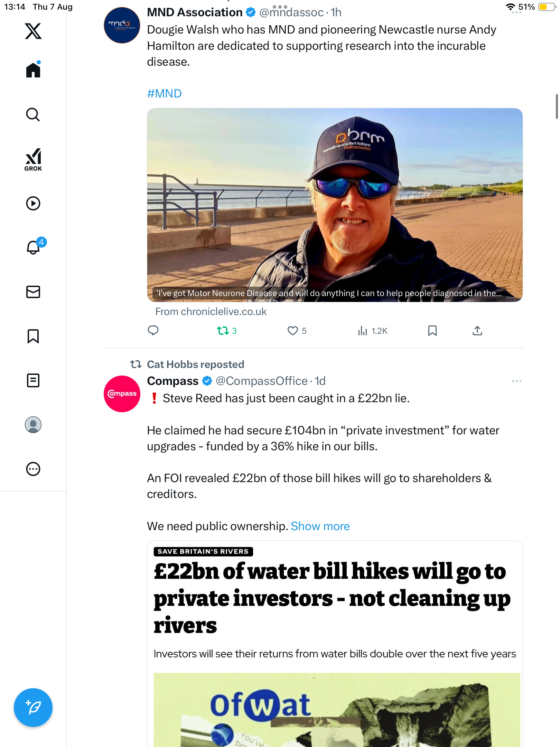This screenshot has width=560, height=747.
Task: Open the #MND hashtag link
Action: pyautogui.click(x=164, y=93)
